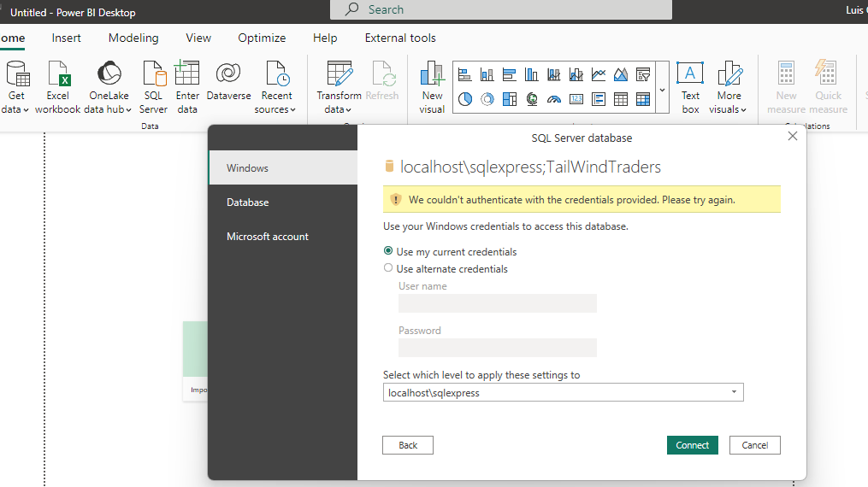868x487 pixels.
Task: Insert a Text box
Action: pos(690,87)
